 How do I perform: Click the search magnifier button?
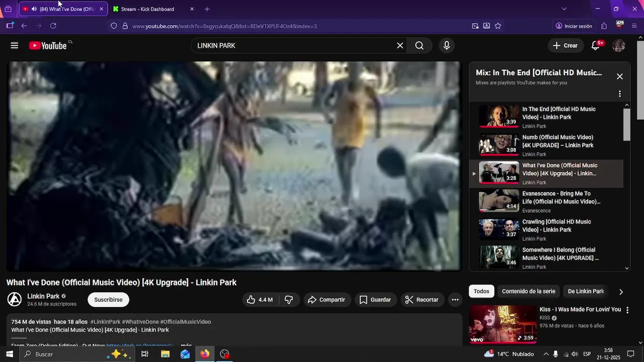pos(419,46)
